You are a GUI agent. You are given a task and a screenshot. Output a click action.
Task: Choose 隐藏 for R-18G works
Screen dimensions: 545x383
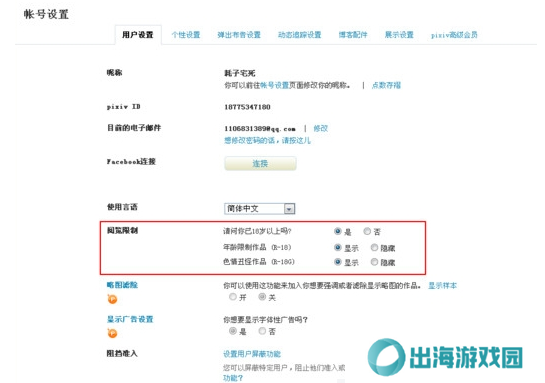[374, 262]
